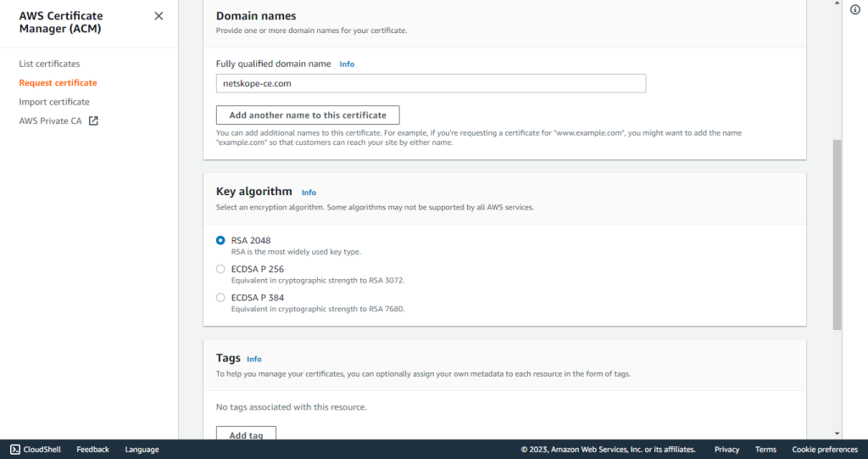This screenshot has height=459, width=868.
Task: Open Info link next to Key algorithm
Action: pyautogui.click(x=309, y=193)
